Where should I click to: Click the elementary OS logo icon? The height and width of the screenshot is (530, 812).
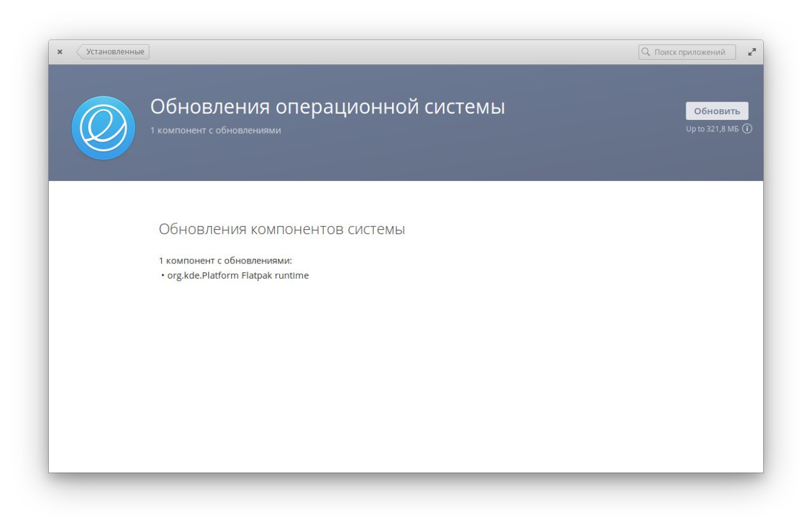coord(103,128)
